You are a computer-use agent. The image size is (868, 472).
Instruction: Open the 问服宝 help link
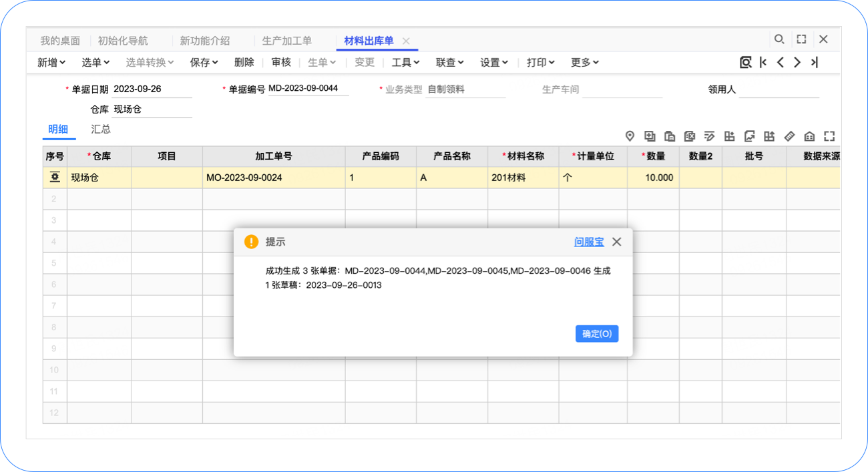point(589,242)
